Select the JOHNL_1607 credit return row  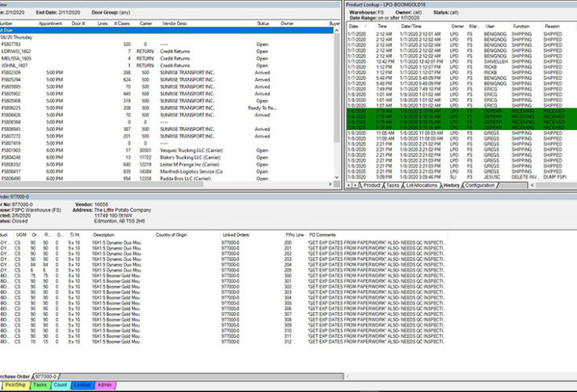click(x=166, y=65)
